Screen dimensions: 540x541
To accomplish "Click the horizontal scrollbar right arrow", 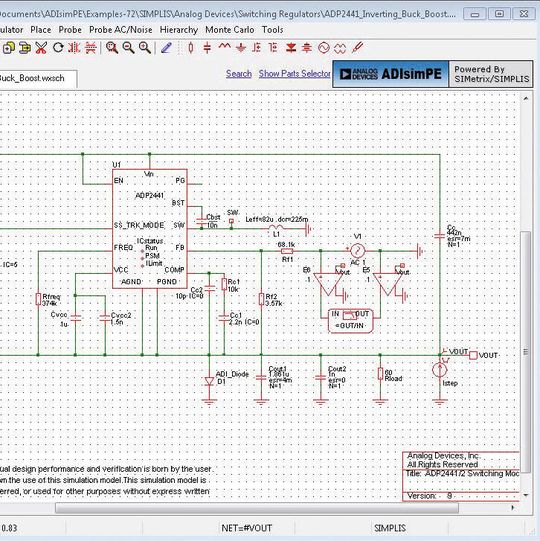I will [x=512, y=508].
